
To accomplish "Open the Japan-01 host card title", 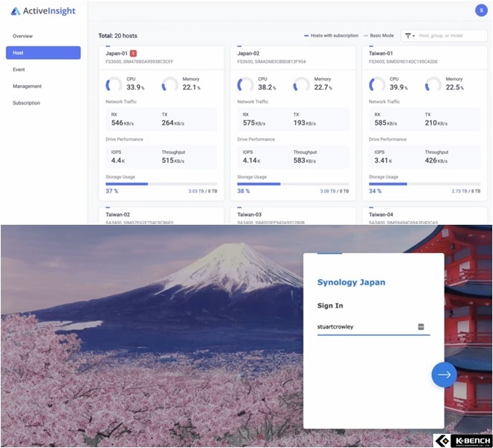I will point(117,54).
